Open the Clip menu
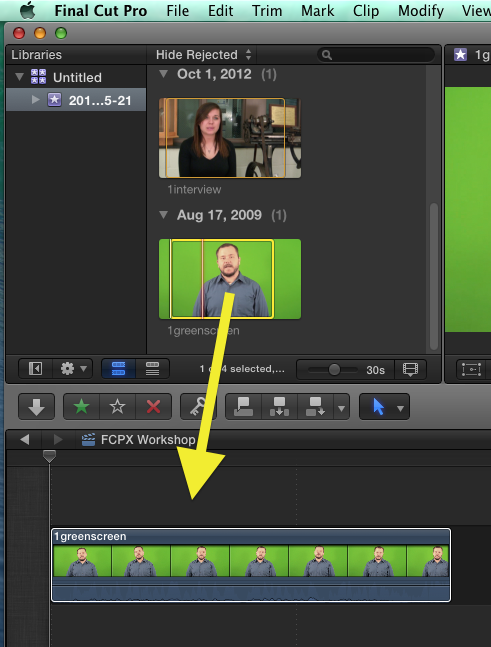 pyautogui.click(x=366, y=11)
